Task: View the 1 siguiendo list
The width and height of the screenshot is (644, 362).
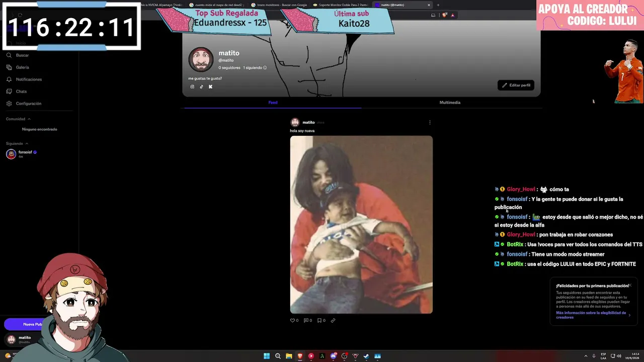Action: [252, 67]
